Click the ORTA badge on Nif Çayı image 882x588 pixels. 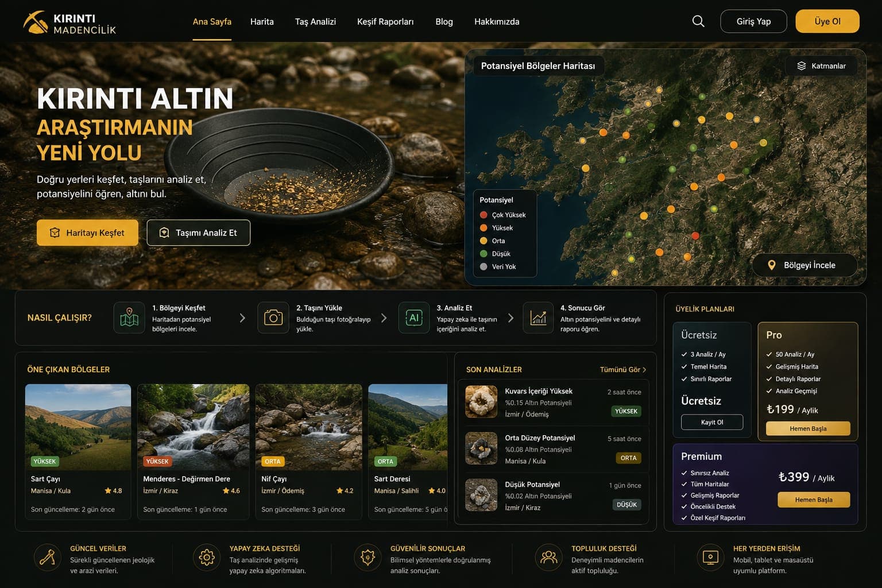[272, 461]
